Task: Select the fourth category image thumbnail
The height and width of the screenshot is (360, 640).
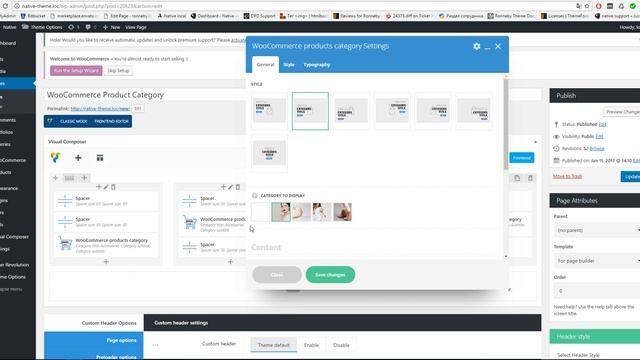Action: [322, 212]
